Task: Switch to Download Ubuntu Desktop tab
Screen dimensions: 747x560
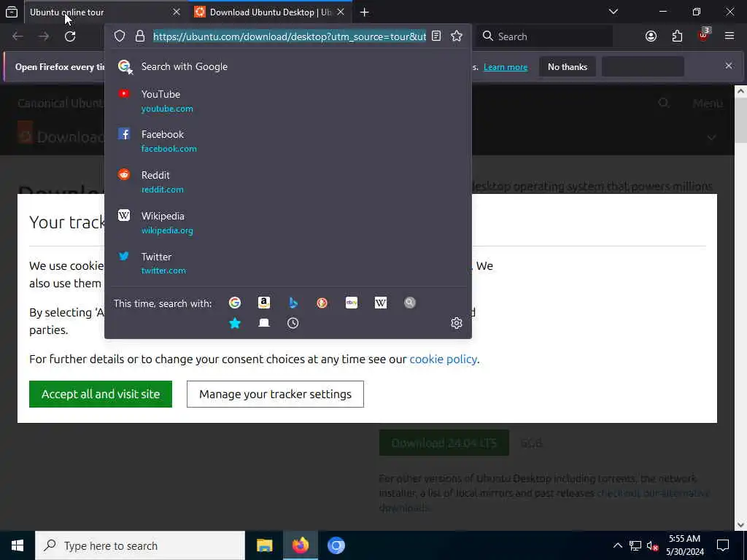Action: coord(270,12)
